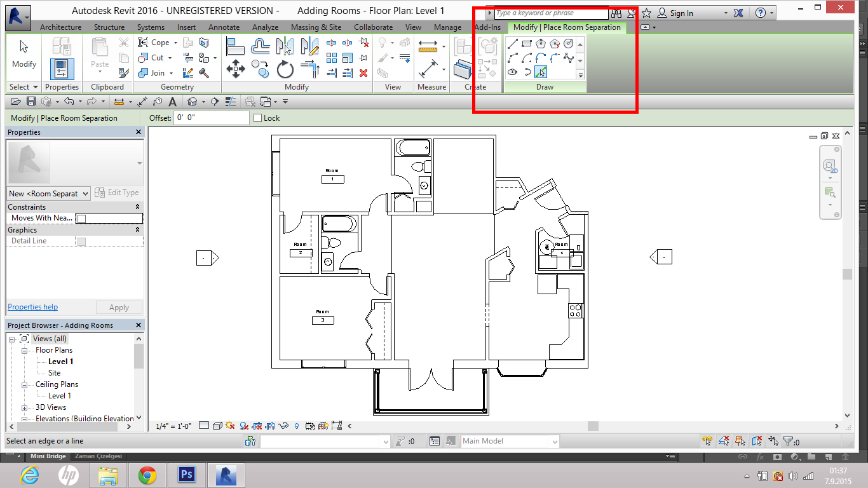Screen dimensions: 868x488
Task: Open the Annotate ribbon tab
Action: (224, 27)
